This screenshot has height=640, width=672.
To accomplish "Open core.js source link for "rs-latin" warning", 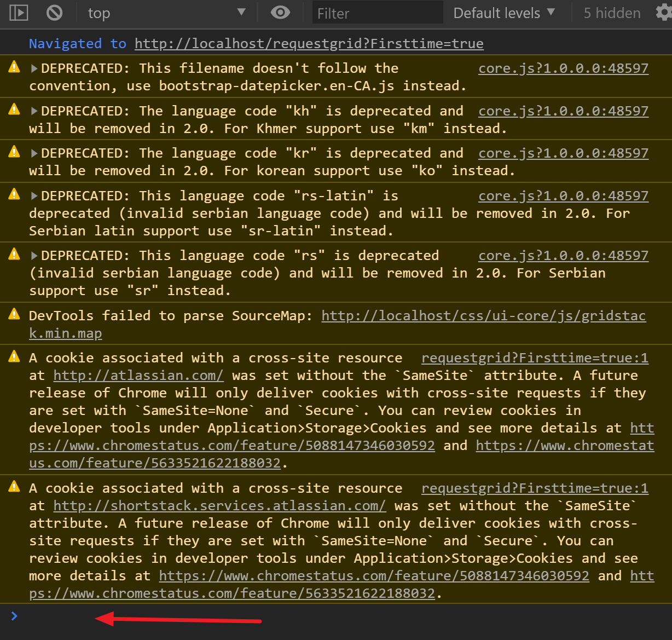I will 563,196.
